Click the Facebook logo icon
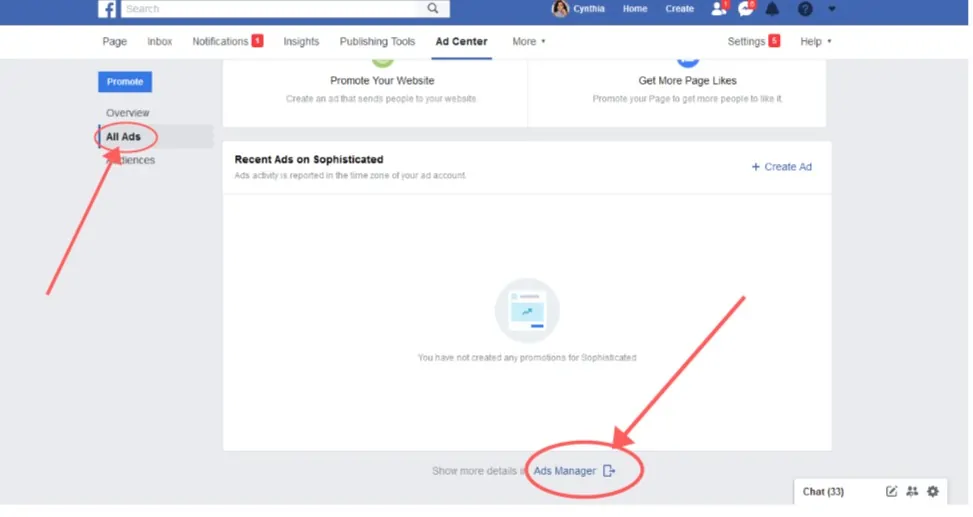 click(107, 9)
